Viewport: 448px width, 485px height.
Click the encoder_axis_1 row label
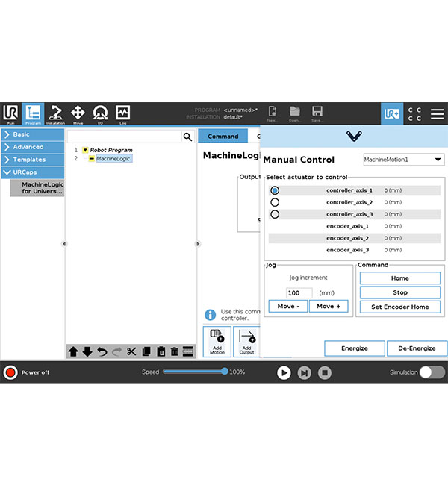tap(347, 226)
